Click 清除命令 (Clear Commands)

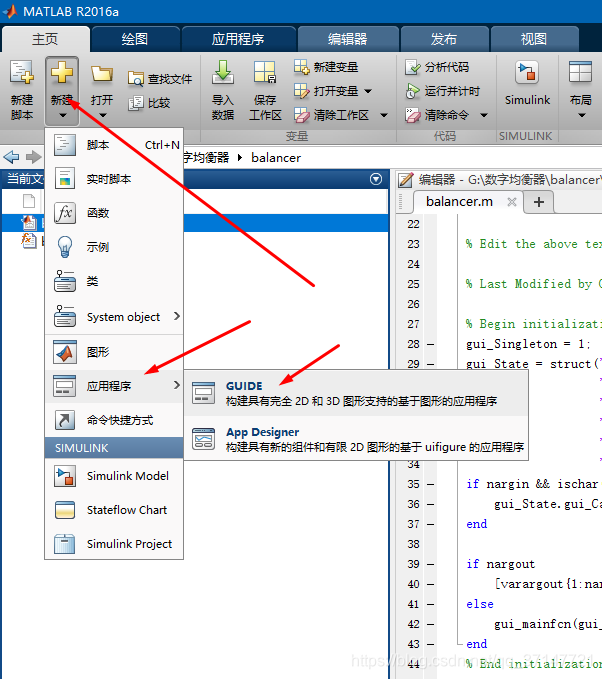pyautogui.click(x=437, y=115)
